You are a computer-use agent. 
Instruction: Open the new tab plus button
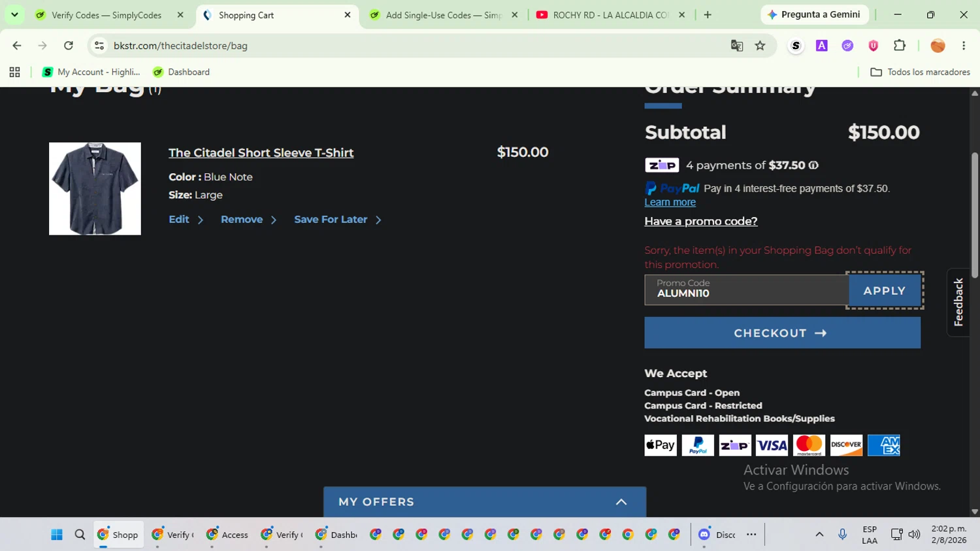click(x=708, y=15)
